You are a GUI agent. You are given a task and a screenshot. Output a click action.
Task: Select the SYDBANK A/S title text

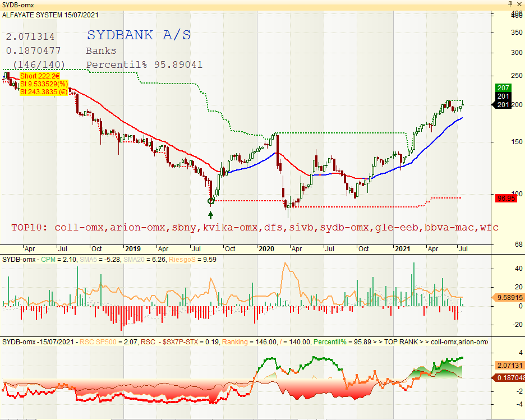coord(139,35)
